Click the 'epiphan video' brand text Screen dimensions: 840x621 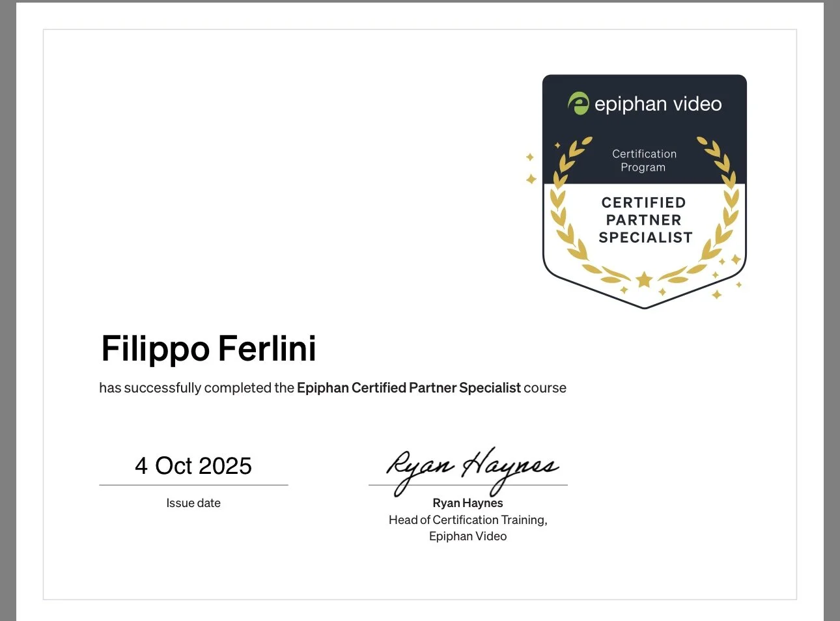(658, 104)
